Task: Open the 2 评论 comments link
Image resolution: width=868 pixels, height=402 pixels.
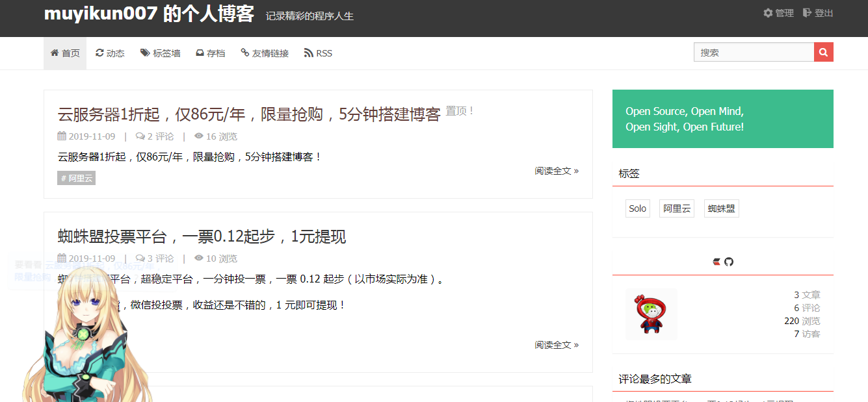Action: 155,136
